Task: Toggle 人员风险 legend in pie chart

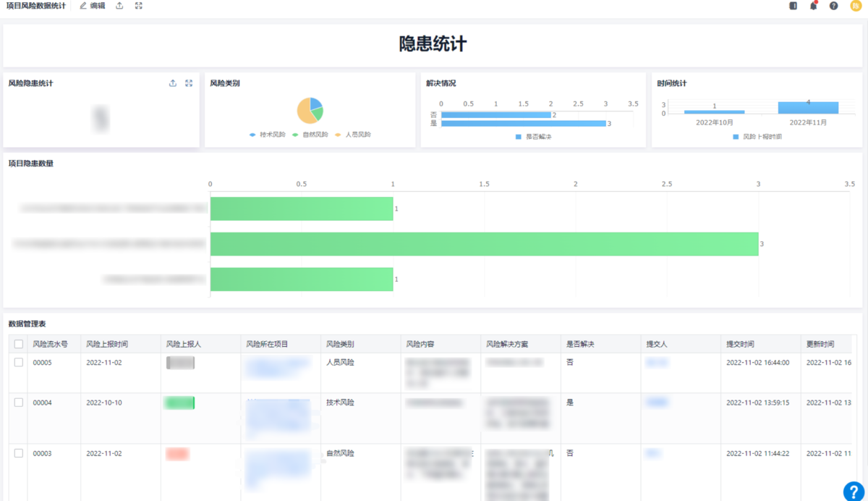Action: [352, 135]
